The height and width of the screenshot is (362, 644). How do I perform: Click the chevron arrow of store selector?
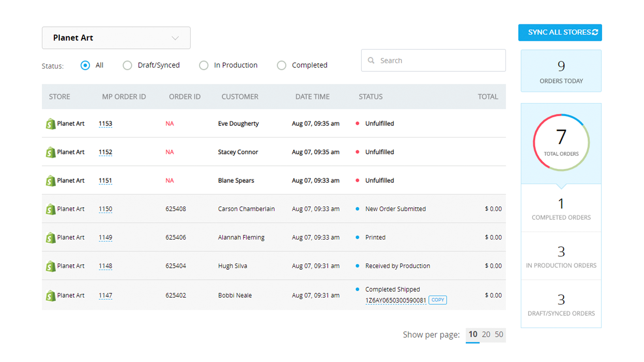(175, 38)
